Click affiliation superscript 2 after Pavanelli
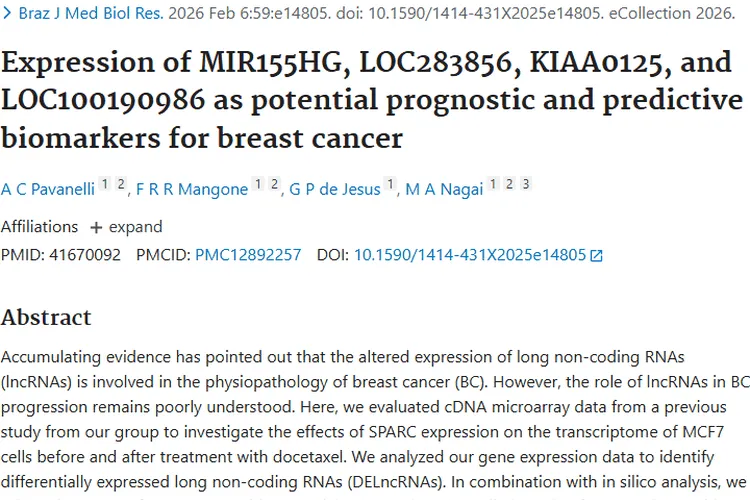The image size is (750, 500). [x=121, y=185]
